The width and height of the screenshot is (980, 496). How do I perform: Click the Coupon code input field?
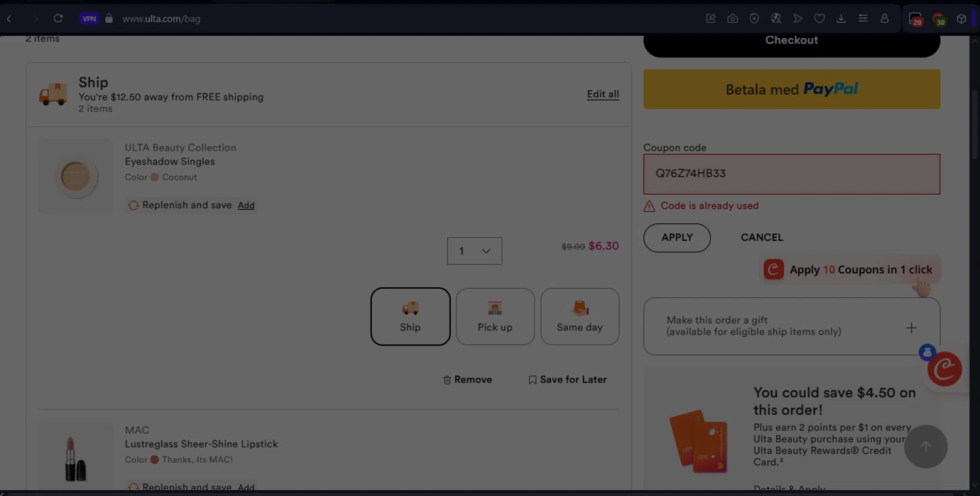(x=792, y=174)
